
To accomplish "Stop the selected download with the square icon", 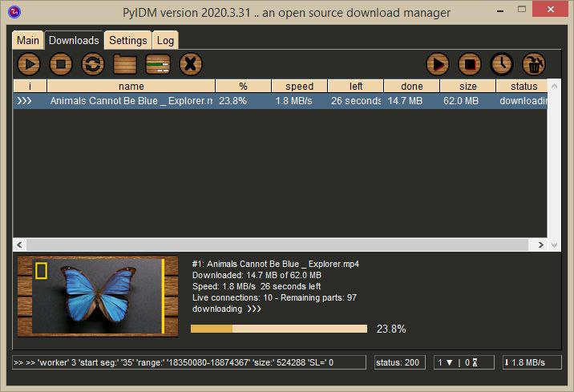I will click(61, 64).
